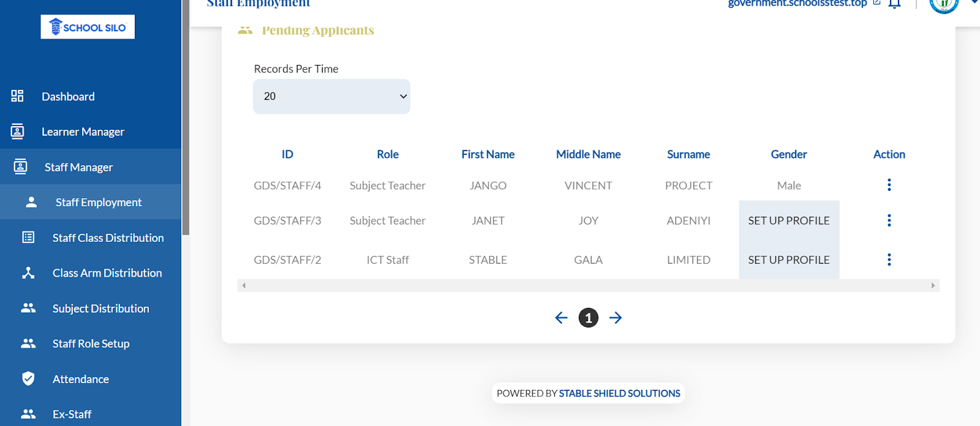The height and width of the screenshot is (426, 980).
Task: Click the Staff Class Distribution list icon
Action: [28, 237]
